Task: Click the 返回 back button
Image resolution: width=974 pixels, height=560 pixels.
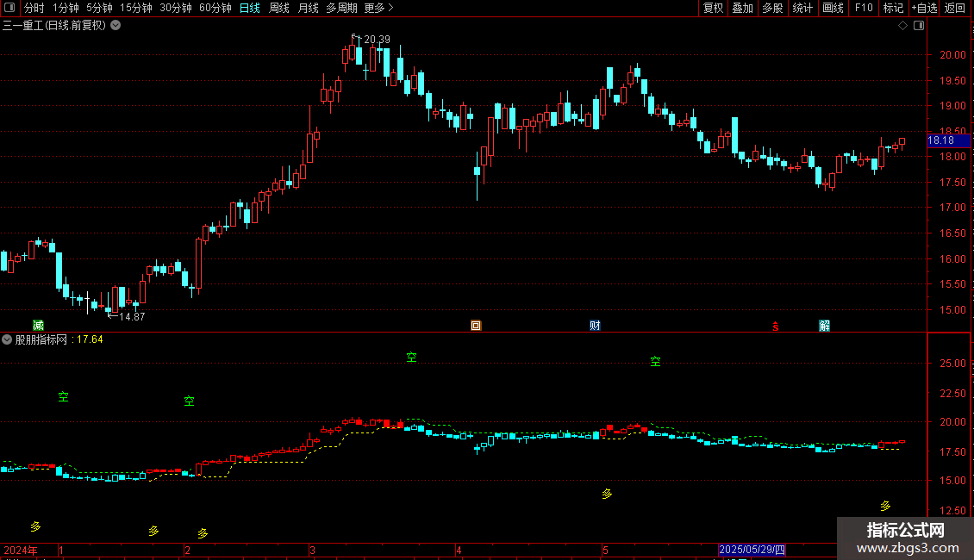Action: click(x=955, y=8)
